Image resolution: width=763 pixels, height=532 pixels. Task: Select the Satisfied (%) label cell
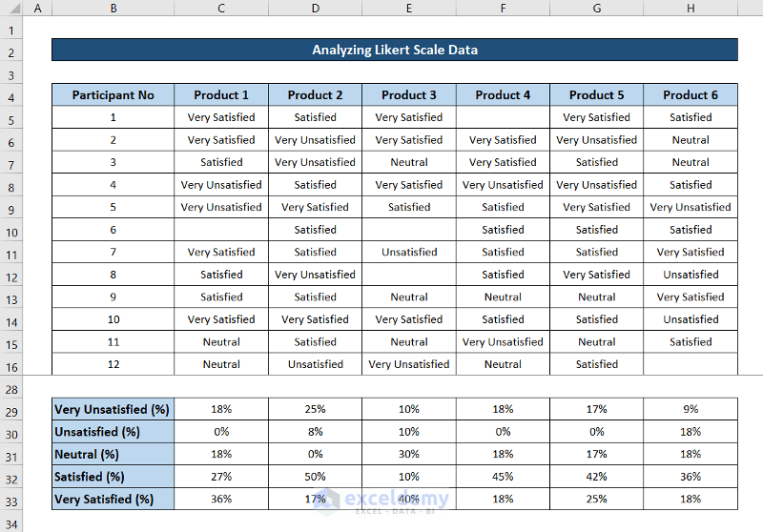[x=113, y=477]
